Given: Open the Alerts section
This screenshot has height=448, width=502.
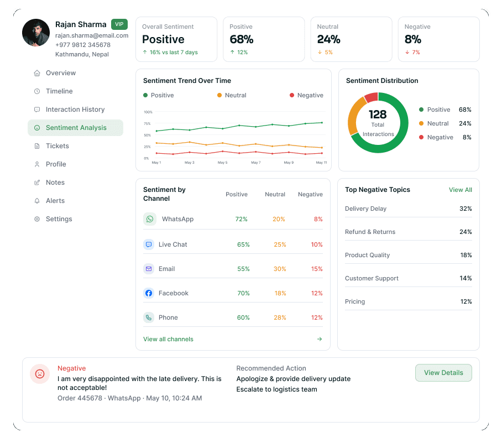Looking at the screenshot, I should coord(76,201).
